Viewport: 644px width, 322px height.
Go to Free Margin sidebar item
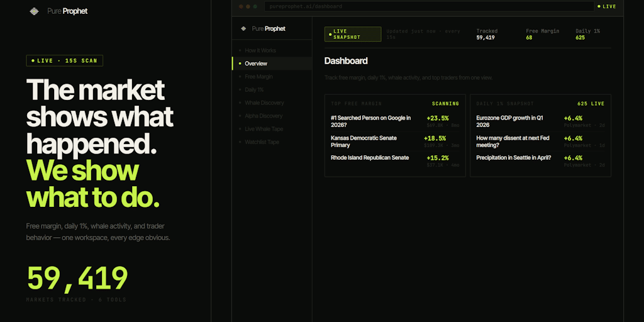(258, 77)
